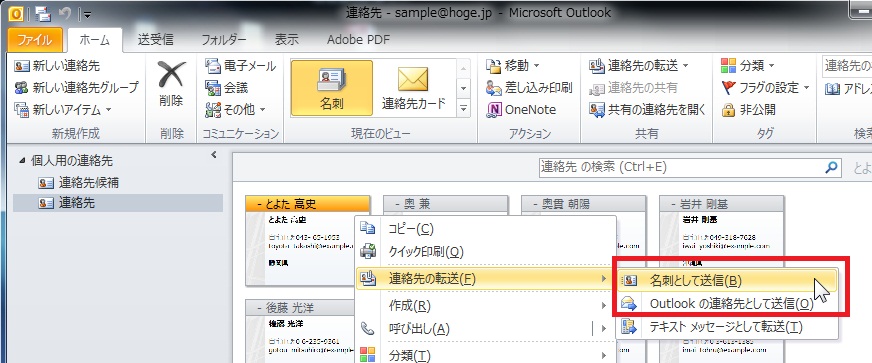The image size is (872, 363).
Task: Select the 後藤 光洋 business card
Action: (300, 331)
